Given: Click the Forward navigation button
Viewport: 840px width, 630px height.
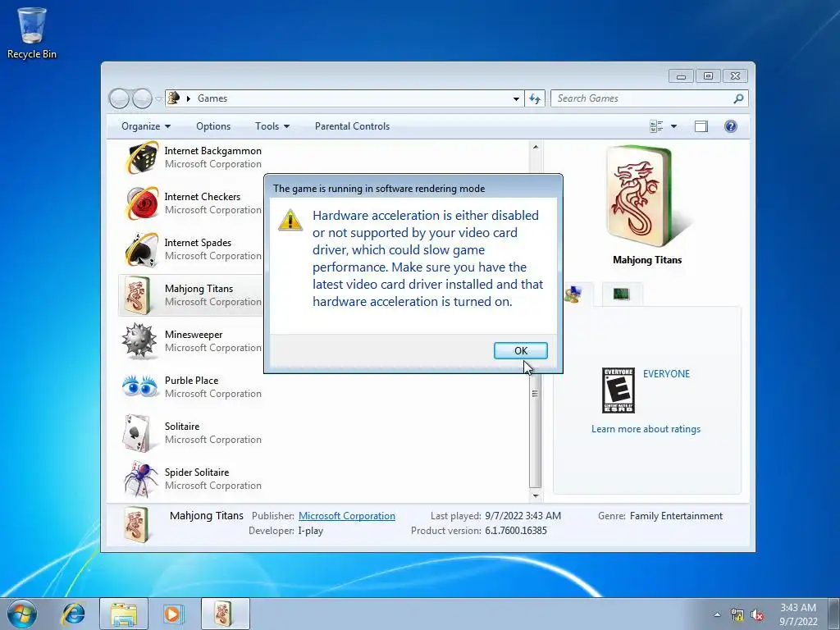Looking at the screenshot, I should [142, 98].
